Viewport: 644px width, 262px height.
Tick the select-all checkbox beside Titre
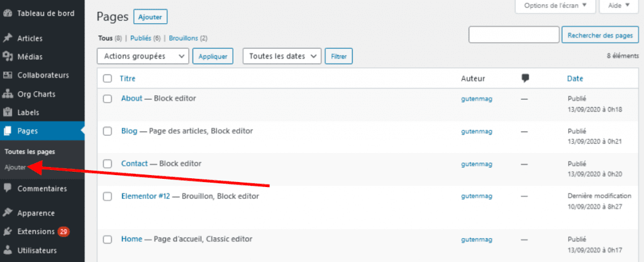pyautogui.click(x=107, y=79)
